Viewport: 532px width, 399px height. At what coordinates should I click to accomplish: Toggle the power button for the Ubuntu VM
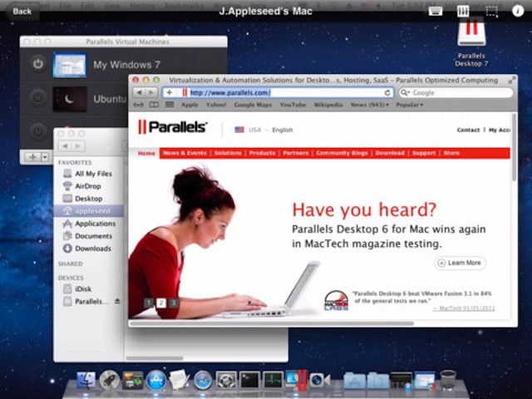click(37, 98)
